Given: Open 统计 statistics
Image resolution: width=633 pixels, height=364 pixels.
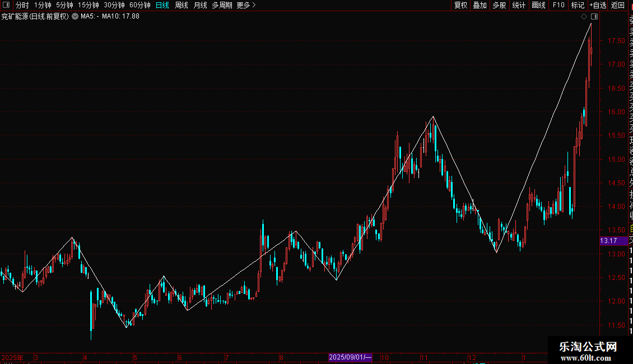Looking at the screenshot, I should tap(519, 5).
